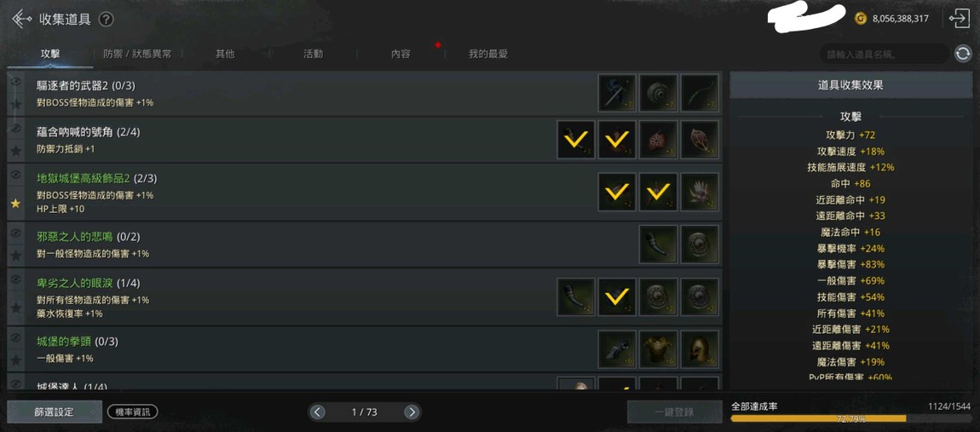Switch to 防禦 / 狀態異常 tab
This screenshot has height=432, width=980.
point(137,54)
